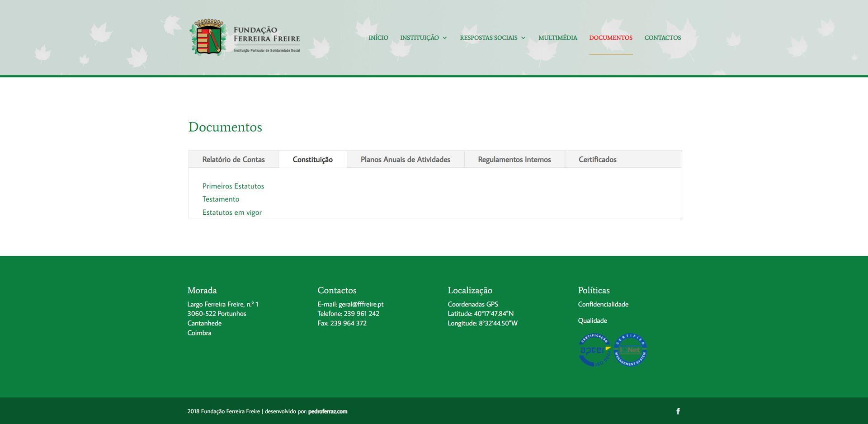This screenshot has height=424, width=868.
Task: Visit the pedroferraz.com developer link
Action: pos(327,411)
